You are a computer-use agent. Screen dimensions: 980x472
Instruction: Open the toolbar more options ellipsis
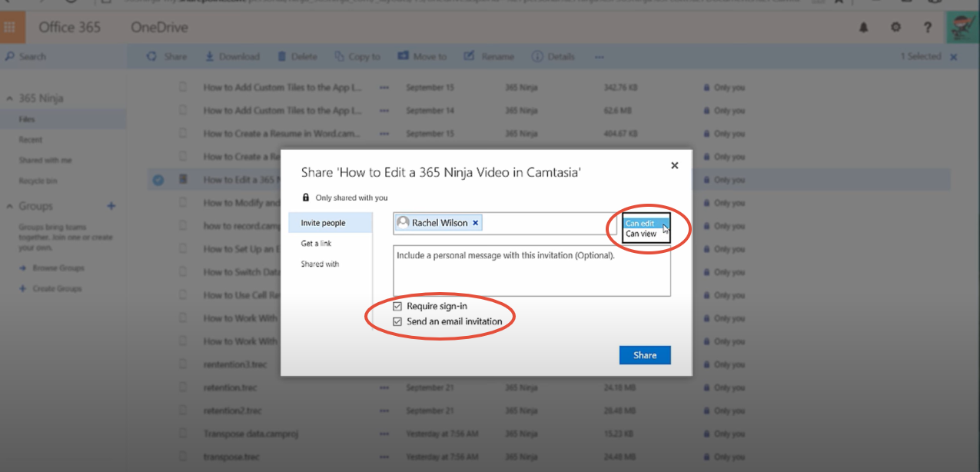(x=599, y=57)
